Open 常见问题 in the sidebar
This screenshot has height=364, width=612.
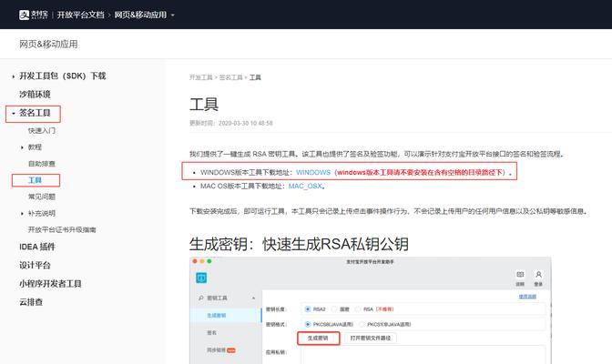(41, 197)
